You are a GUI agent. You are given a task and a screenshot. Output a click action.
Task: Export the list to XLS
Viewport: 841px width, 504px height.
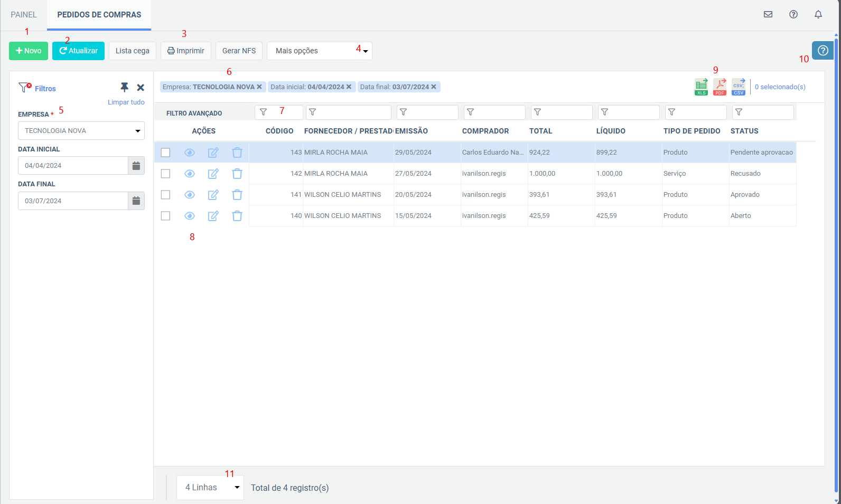click(x=701, y=87)
